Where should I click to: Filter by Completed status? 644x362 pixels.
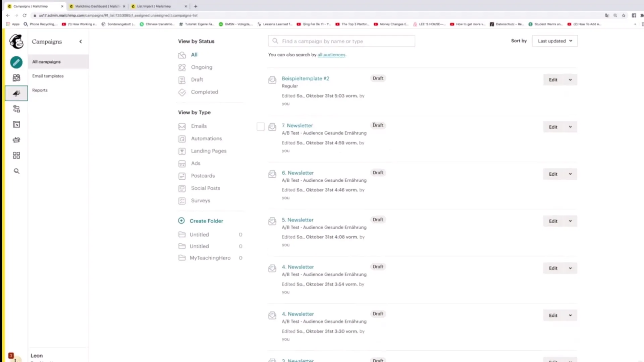(204, 92)
